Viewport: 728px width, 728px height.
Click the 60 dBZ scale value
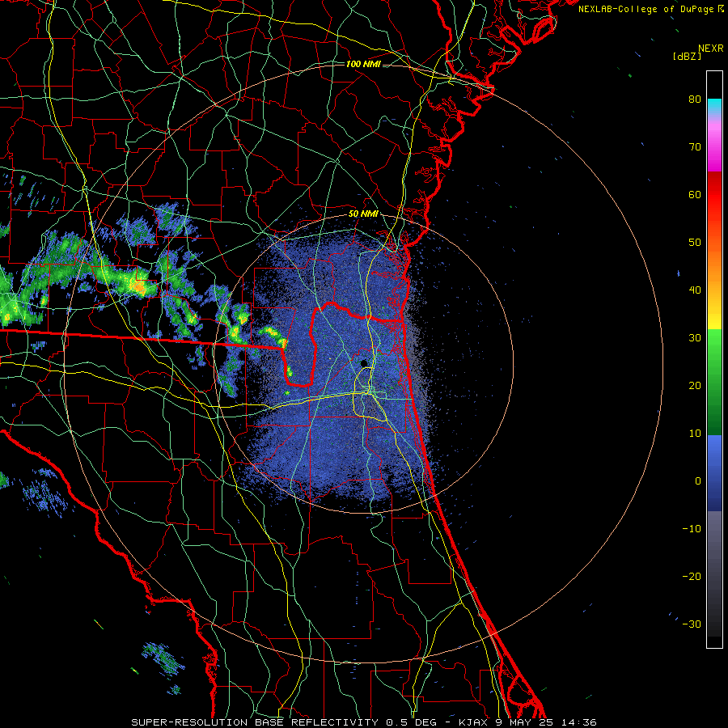pyautogui.click(x=695, y=195)
